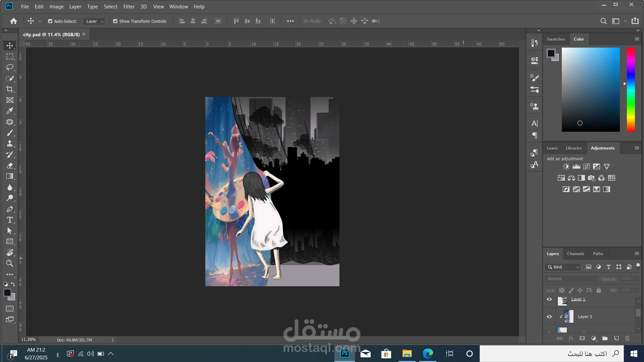
Task: Open the Color panel options menu
Action: pyautogui.click(x=637, y=39)
